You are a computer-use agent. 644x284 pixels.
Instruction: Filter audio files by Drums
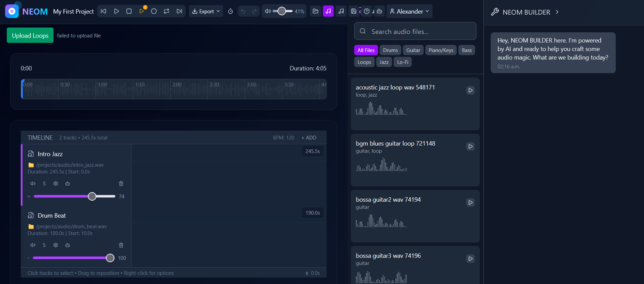[x=390, y=50]
